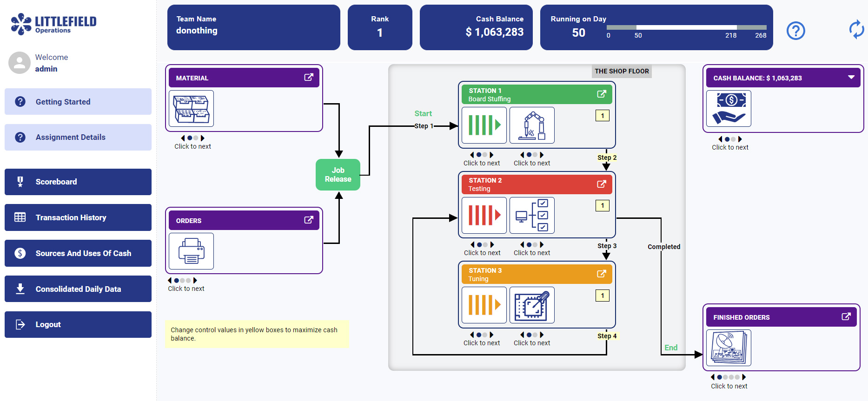Click the Littlefield Operations logo
The width and height of the screenshot is (868, 401).
coord(53,24)
